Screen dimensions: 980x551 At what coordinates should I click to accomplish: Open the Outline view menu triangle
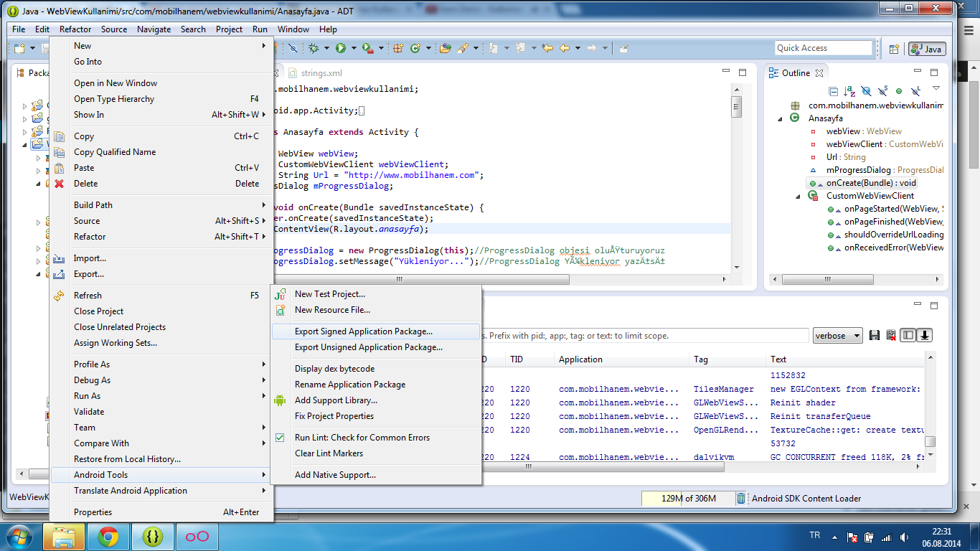click(x=936, y=88)
